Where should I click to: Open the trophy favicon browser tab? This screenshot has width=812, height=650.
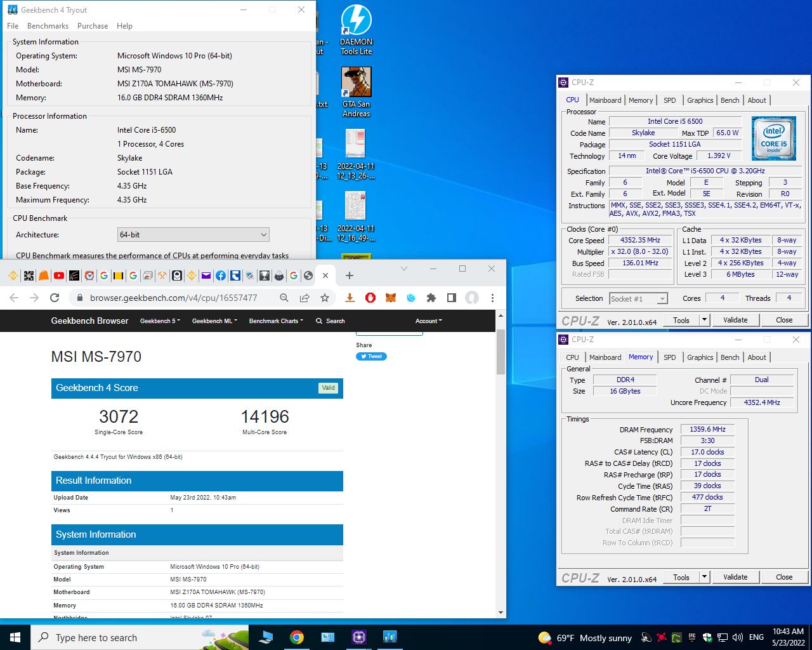coord(264,275)
